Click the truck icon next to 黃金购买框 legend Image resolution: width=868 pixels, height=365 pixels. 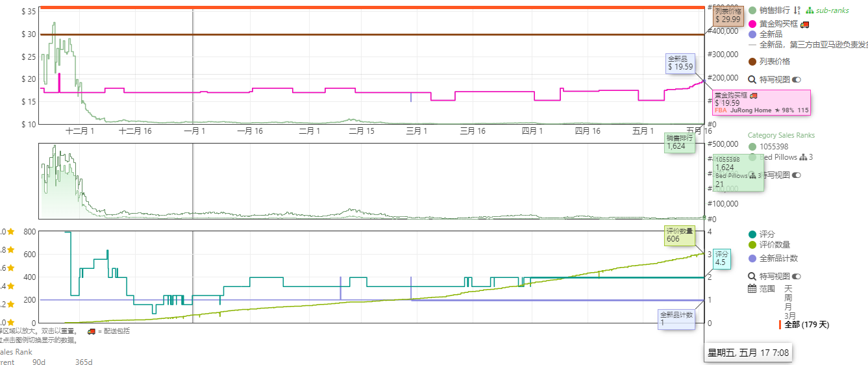point(804,24)
